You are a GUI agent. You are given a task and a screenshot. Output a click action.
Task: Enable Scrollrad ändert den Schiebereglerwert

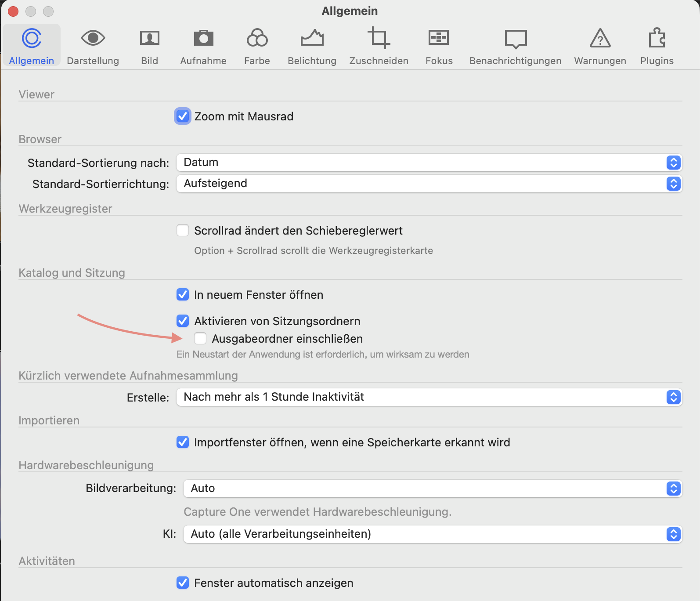[183, 231]
